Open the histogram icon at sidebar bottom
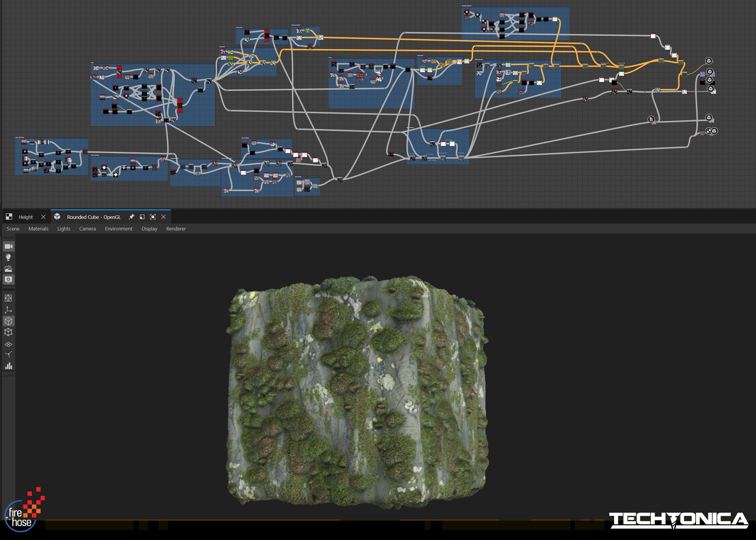 coord(9,366)
